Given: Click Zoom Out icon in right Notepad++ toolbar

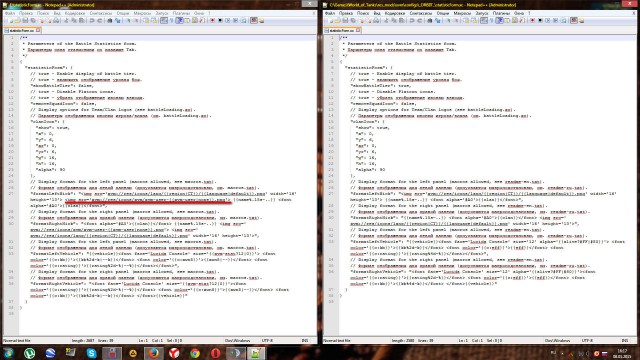Looking at the screenshot, I should [456, 20].
